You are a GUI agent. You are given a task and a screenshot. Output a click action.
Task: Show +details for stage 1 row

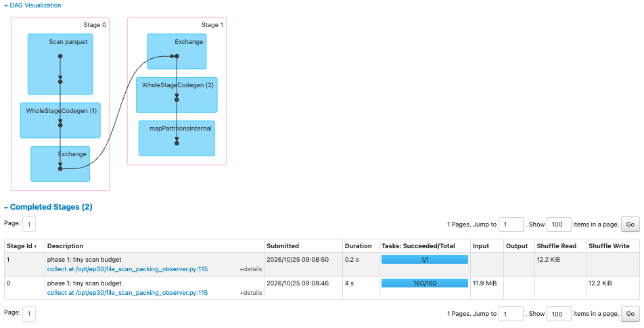(250, 269)
